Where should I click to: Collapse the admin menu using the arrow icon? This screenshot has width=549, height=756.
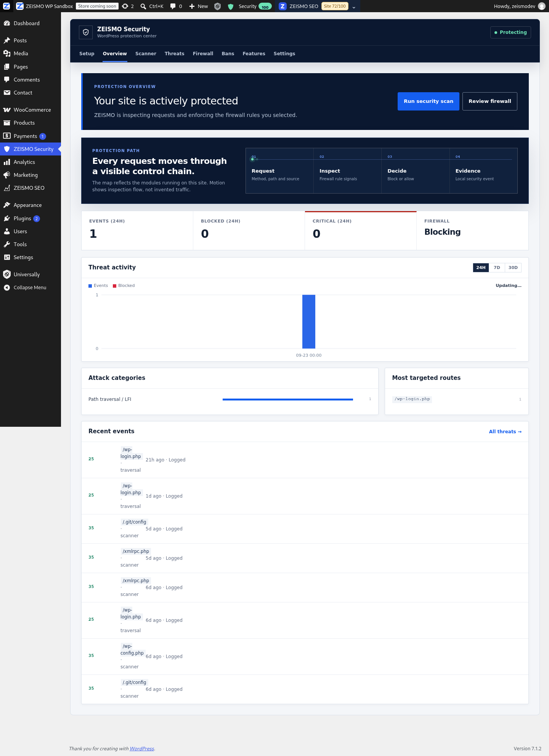[7, 288]
